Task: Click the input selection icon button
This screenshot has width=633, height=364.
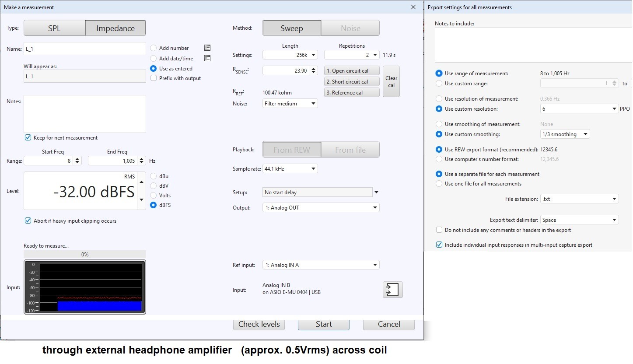Action: 392,290
